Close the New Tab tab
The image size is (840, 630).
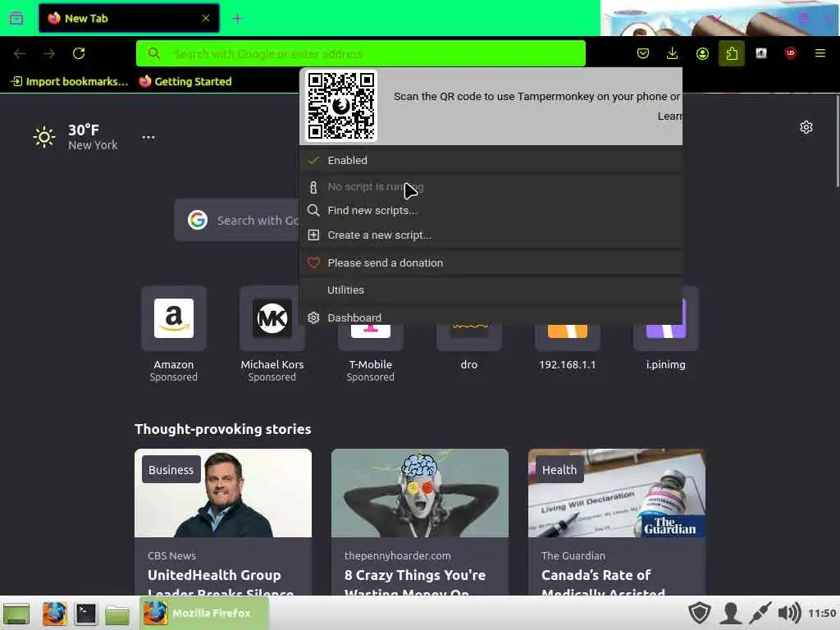point(206,18)
